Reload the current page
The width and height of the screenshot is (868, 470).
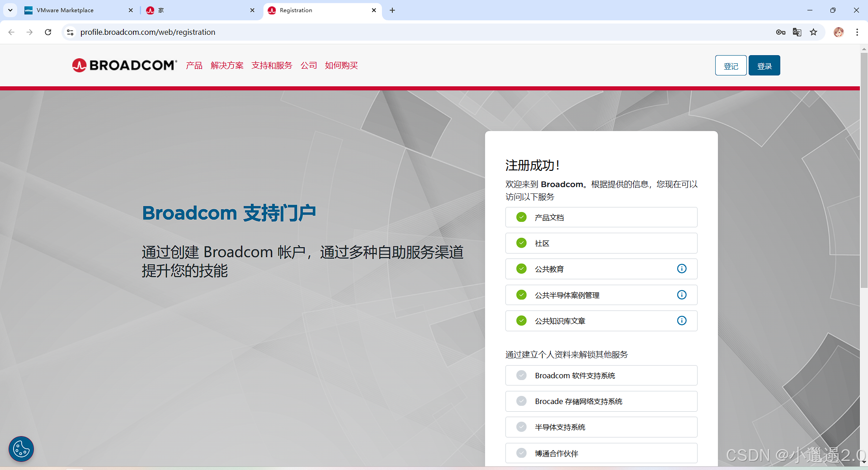[48, 32]
